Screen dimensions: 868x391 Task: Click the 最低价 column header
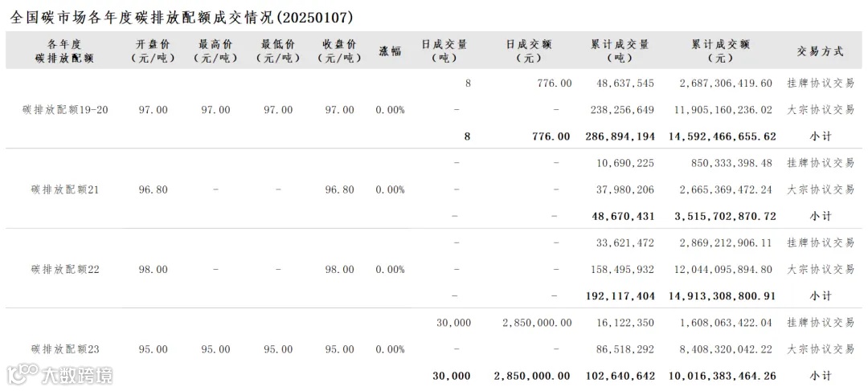pyautogui.click(x=278, y=51)
